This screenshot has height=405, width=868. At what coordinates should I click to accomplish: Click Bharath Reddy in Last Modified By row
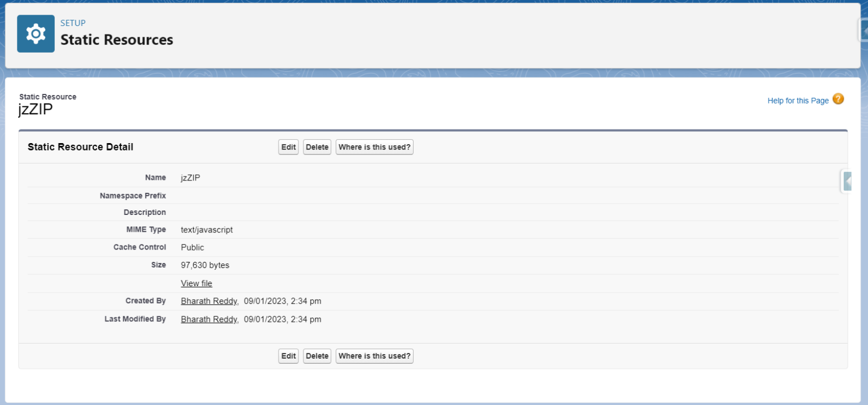pyautogui.click(x=209, y=318)
